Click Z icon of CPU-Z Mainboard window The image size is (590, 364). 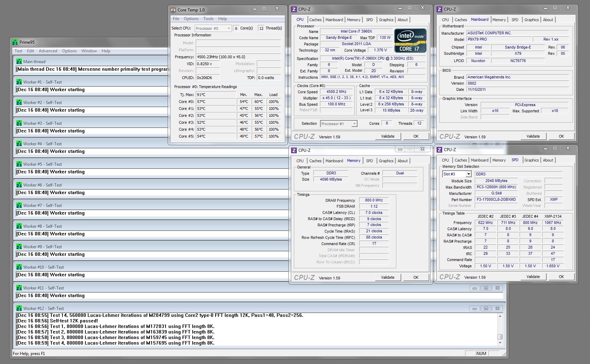tap(439, 9)
